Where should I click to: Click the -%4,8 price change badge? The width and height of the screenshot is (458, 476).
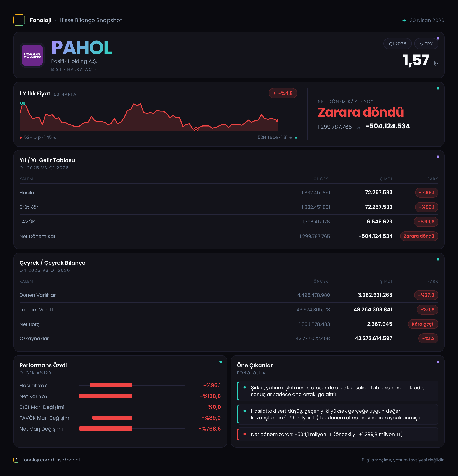pyautogui.click(x=283, y=93)
